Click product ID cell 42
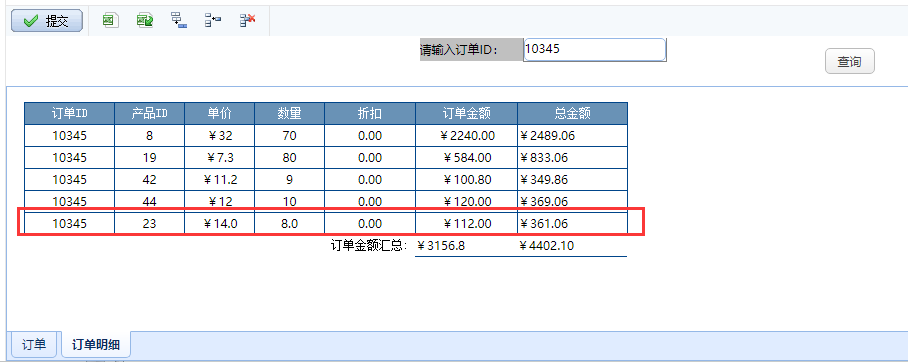 pyautogui.click(x=149, y=180)
